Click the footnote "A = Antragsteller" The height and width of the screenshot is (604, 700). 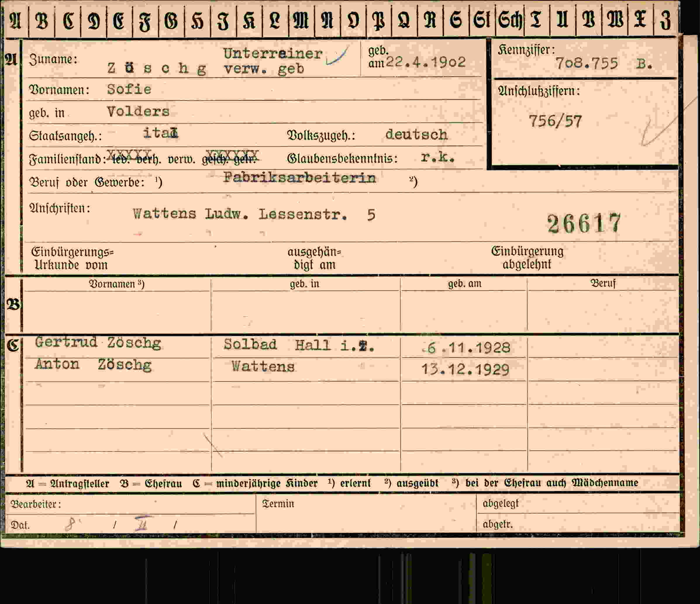(x=68, y=484)
